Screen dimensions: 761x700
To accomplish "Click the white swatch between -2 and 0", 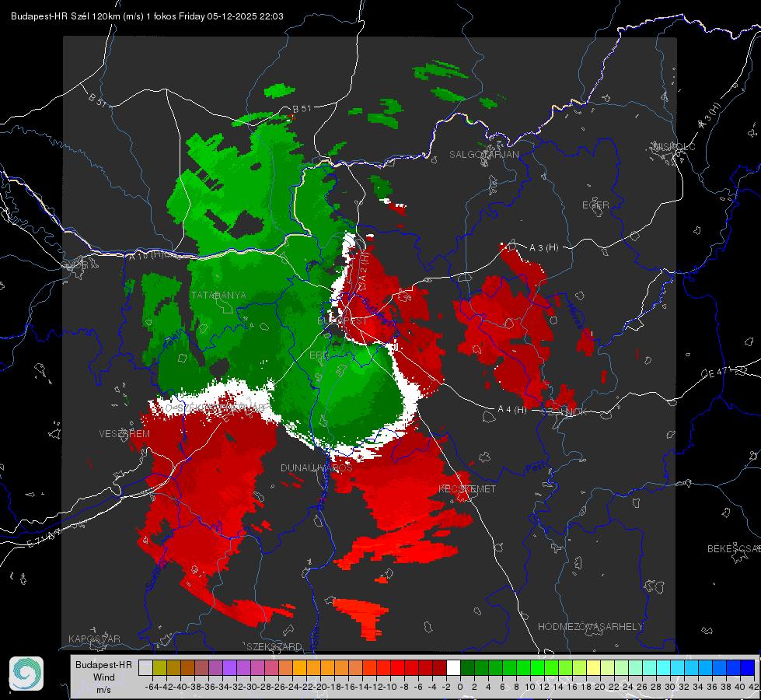I will 453,667.
